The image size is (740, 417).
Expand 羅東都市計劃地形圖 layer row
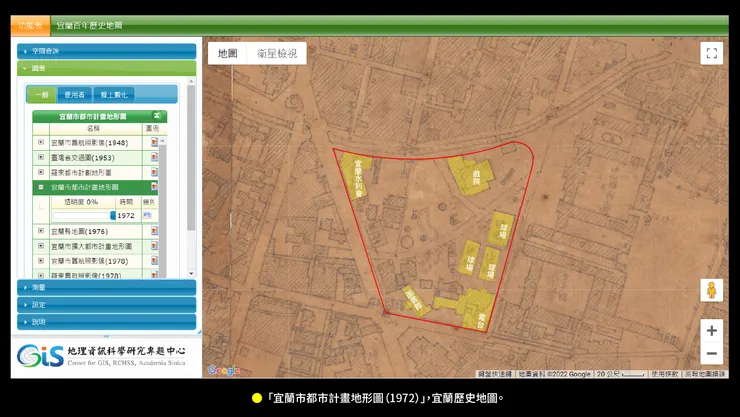(41, 172)
